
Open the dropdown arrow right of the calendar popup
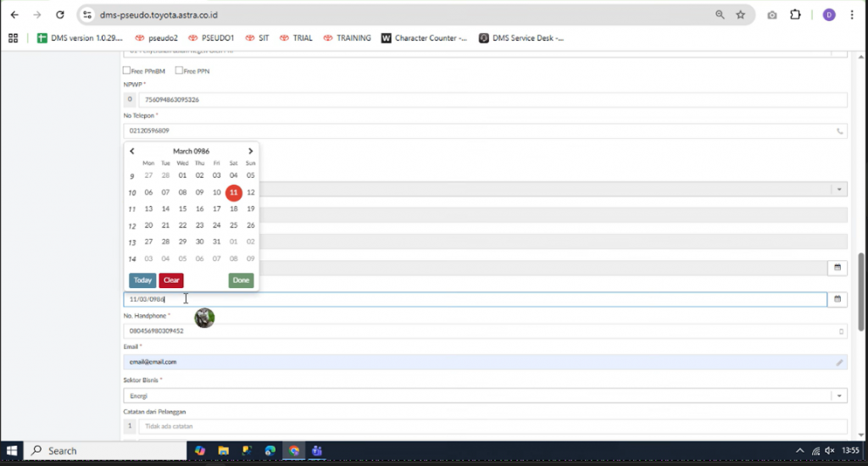pos(838,190)
